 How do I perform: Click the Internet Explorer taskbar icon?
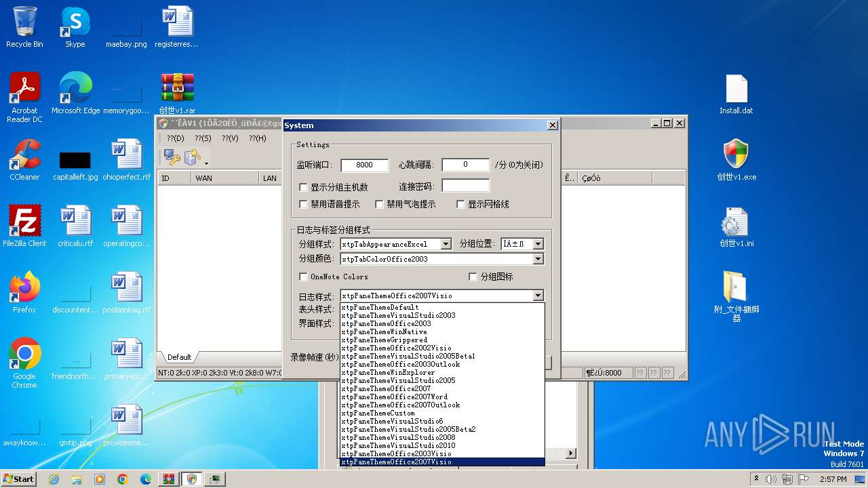(x=54, y=479)
